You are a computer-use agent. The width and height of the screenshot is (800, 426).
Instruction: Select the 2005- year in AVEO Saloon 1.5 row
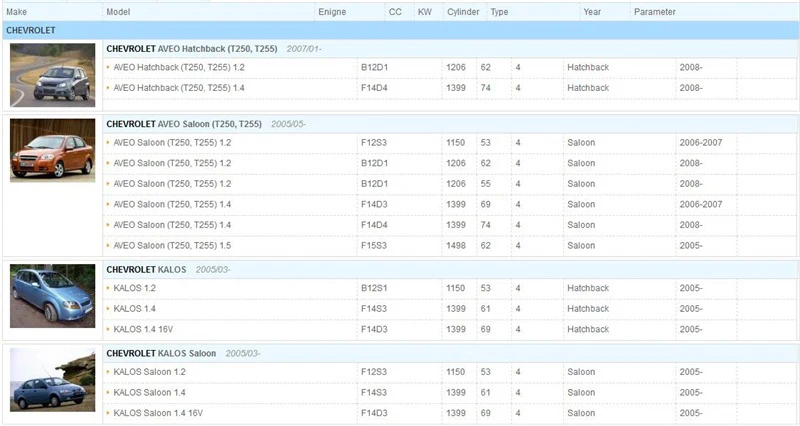(x=691, y=245)
